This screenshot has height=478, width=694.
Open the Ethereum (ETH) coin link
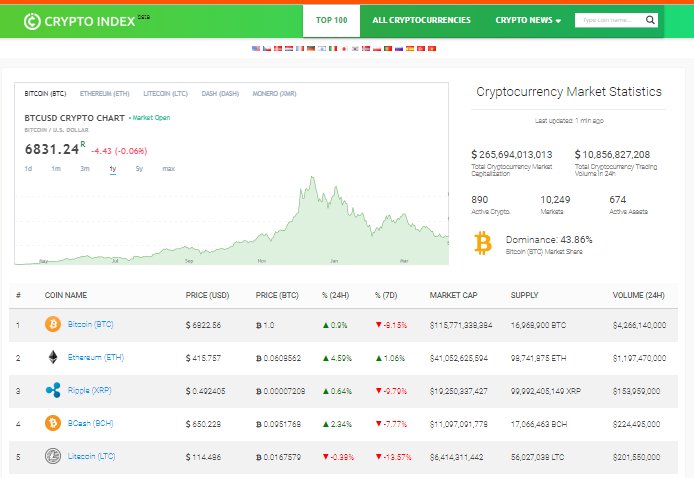pos(96,357)
